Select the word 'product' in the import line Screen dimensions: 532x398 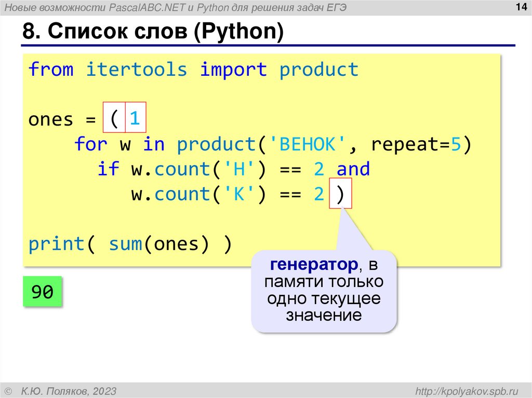319,69
